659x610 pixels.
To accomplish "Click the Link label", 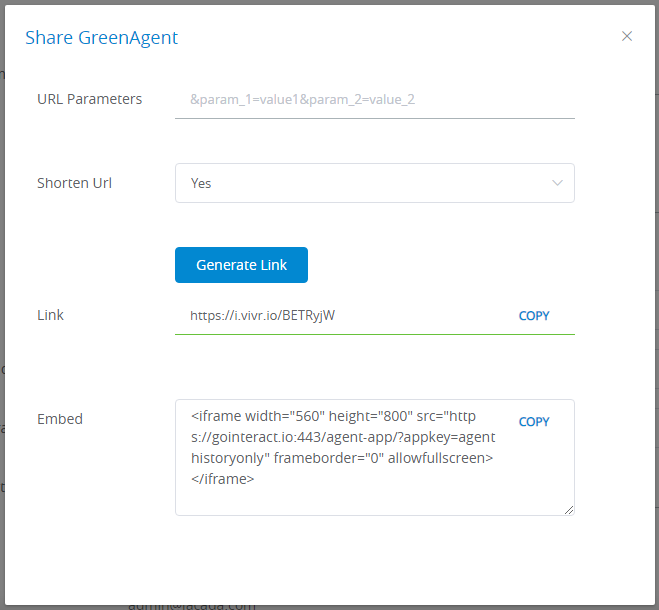I will click(x=50, y=315).
